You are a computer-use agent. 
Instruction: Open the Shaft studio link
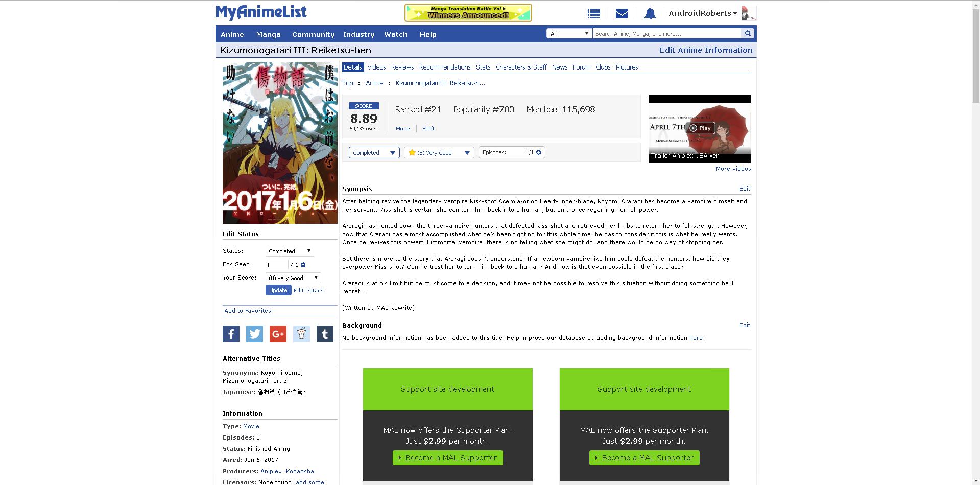pyautogui.click(x=428, y=129)
